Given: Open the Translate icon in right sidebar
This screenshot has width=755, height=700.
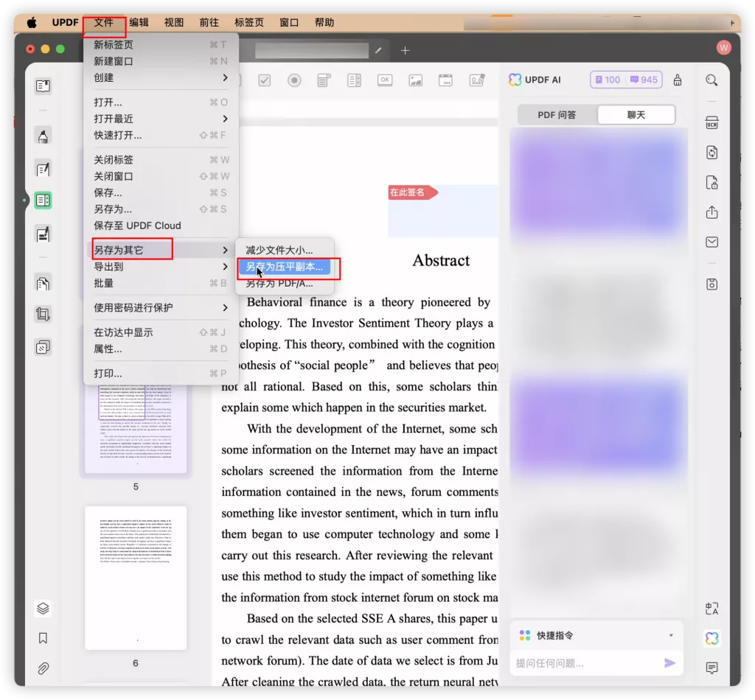Looking at the screenshot, I should click(711, 609).
